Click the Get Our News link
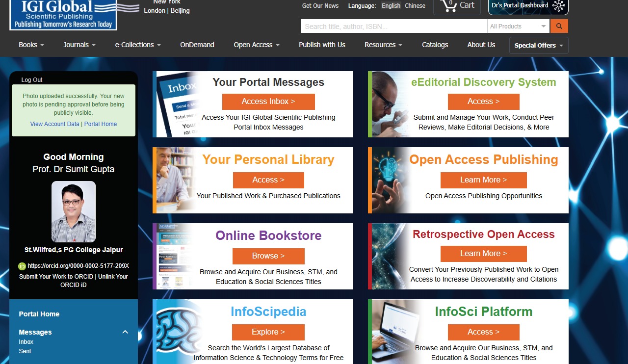The height and width of the screenshot is (364, 628). click(x=320, y=6)
